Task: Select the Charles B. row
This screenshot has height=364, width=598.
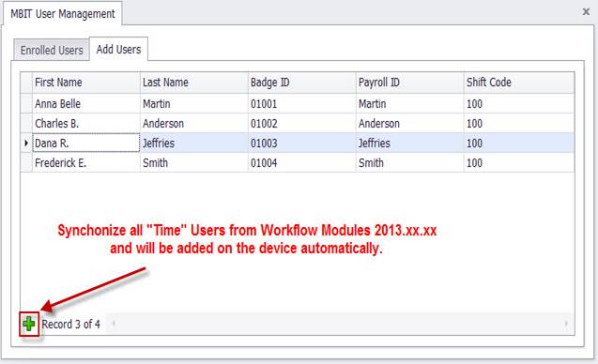Action: pyautogui.click(x=298, y=124)
